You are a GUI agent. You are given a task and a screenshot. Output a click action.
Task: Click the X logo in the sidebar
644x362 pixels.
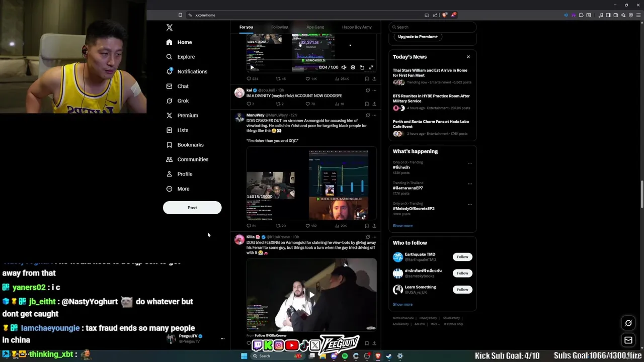(170, 28)
